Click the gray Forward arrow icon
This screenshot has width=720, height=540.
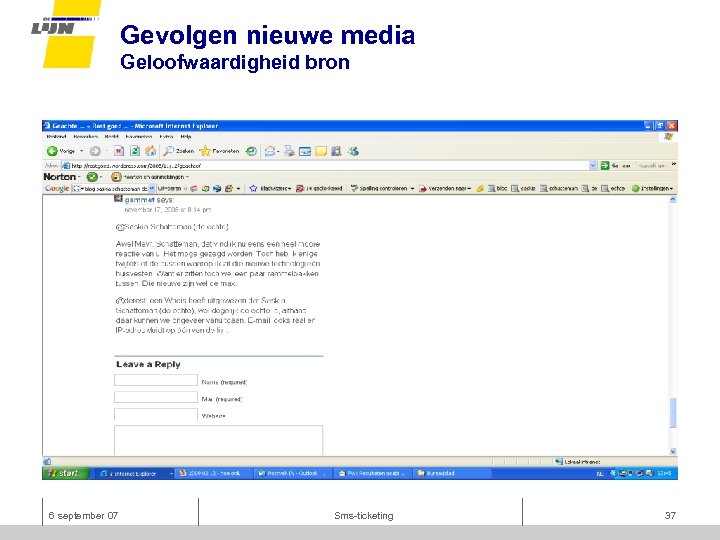pos(95,151)
